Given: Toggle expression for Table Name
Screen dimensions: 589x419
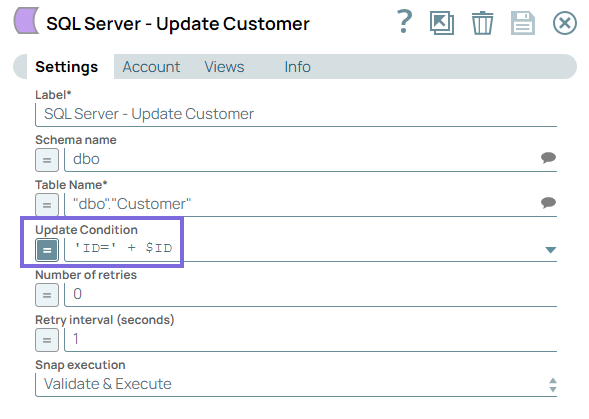Looking at the screenshot, I should 47,205.
